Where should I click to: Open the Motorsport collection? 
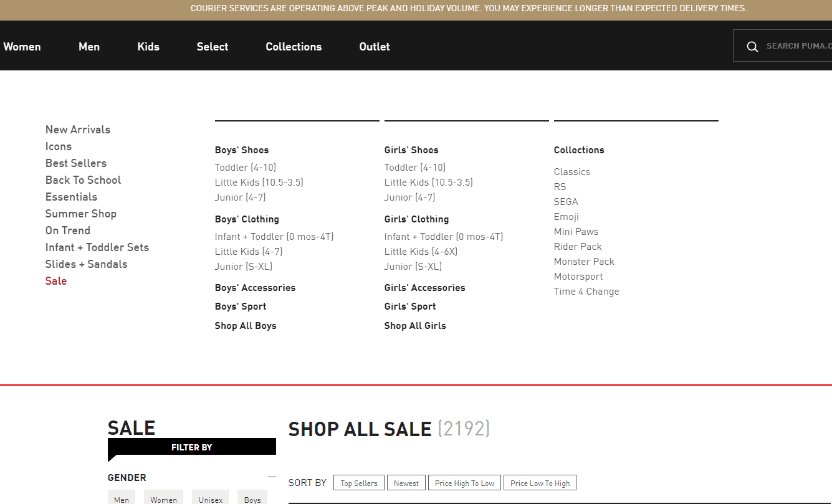click(x=578, y=277)
